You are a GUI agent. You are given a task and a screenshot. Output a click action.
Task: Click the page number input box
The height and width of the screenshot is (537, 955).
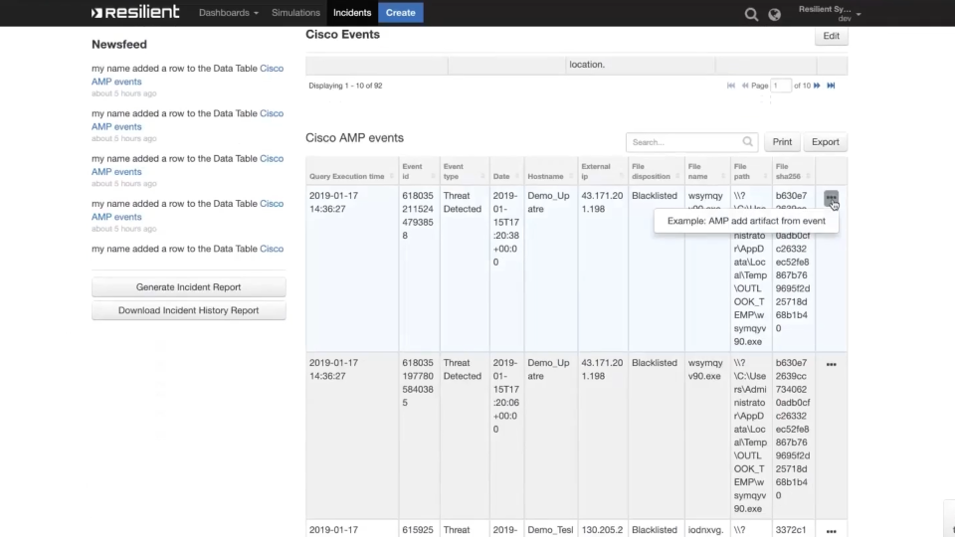pos(781,86)
